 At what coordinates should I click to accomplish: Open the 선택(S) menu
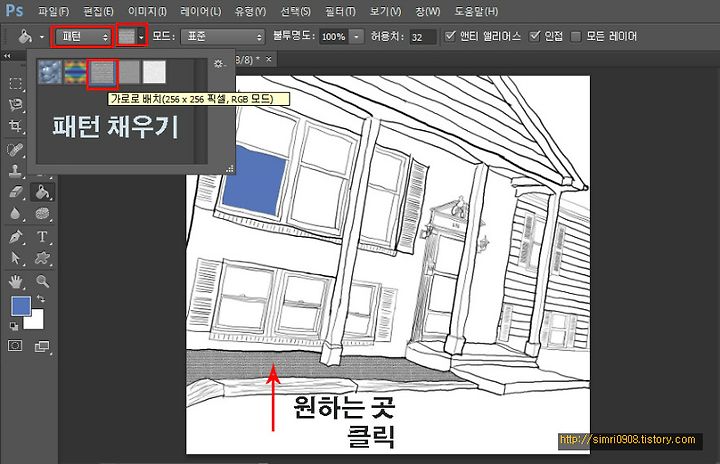295,11
